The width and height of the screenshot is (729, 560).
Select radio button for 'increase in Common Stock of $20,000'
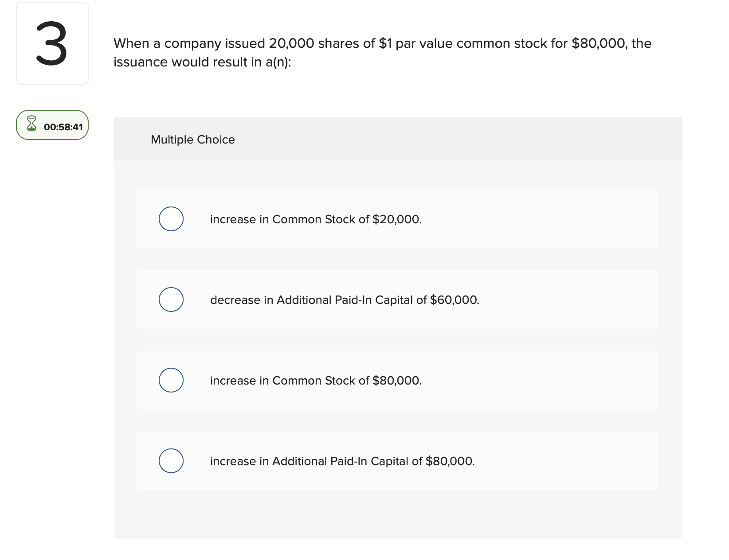click(171, 218)
